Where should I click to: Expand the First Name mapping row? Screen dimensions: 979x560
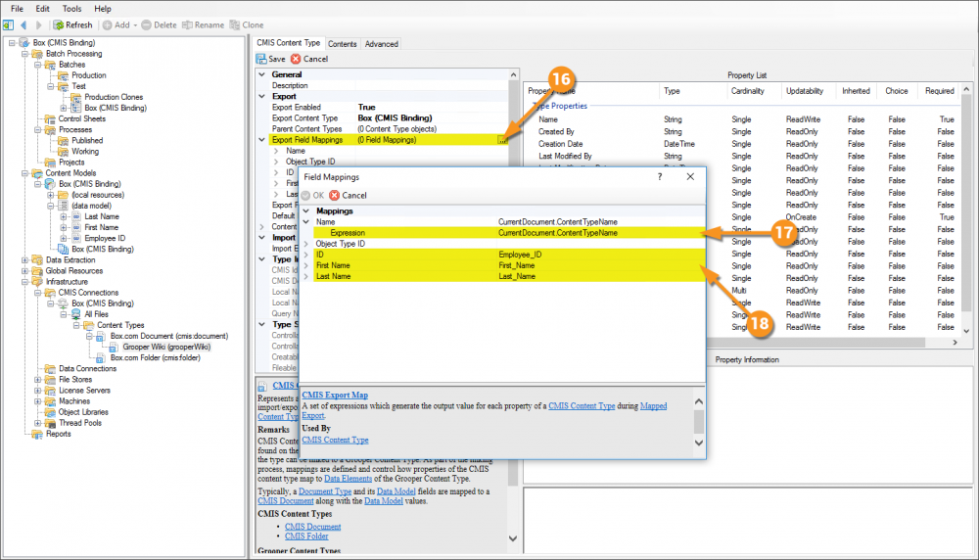306,265
